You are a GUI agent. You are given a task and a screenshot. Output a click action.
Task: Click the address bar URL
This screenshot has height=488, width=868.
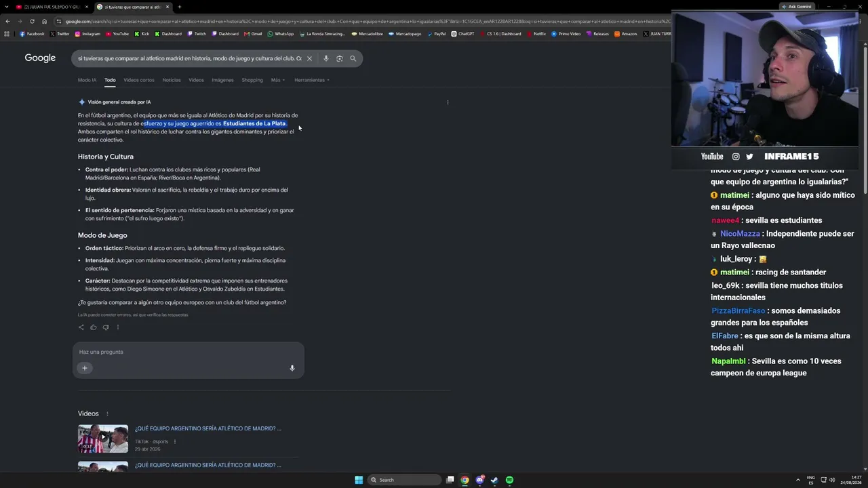click(366, 21)
